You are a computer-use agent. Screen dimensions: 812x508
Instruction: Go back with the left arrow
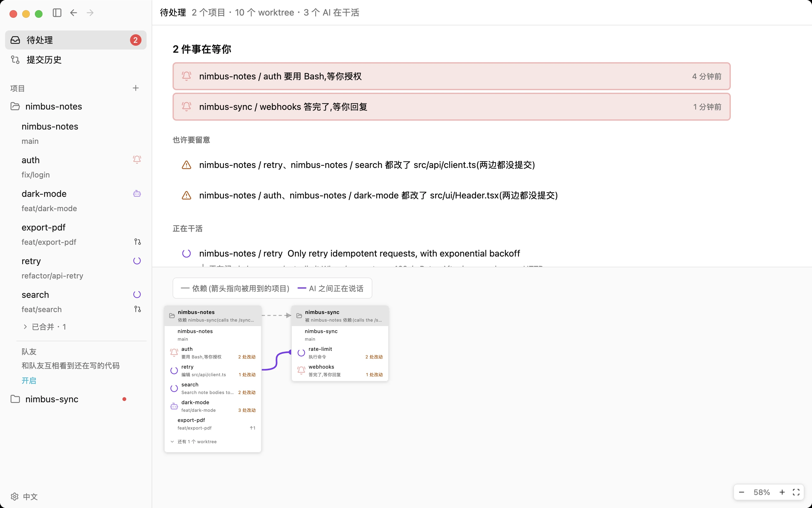pos(74,13)
